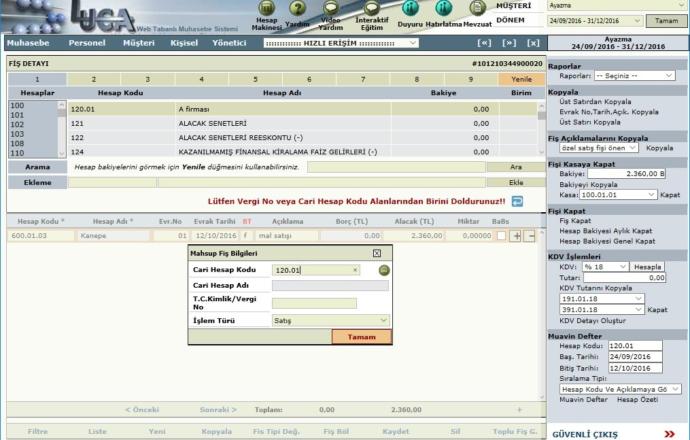The image size is (690, 440).
Task: Open the Sıralama Tipi dropdown
Action: point(620,389)
